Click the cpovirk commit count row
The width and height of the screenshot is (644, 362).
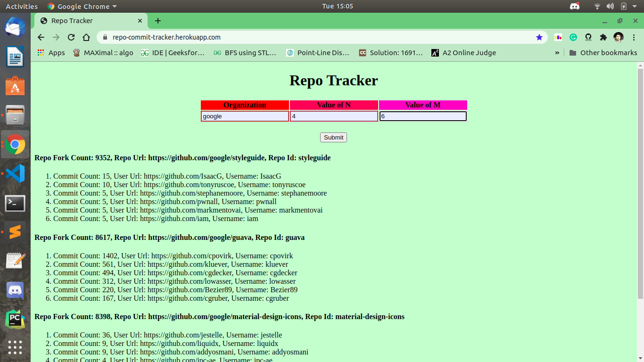(173, 256)
